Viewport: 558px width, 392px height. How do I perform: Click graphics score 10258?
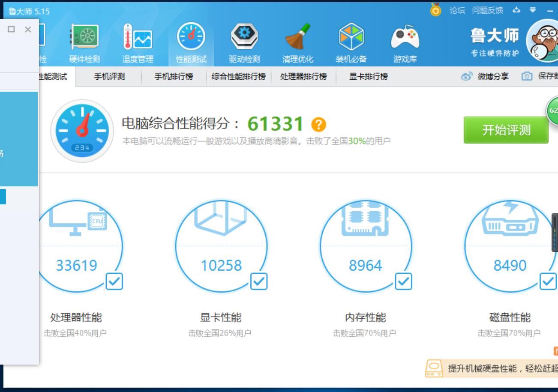click(222, 266)
